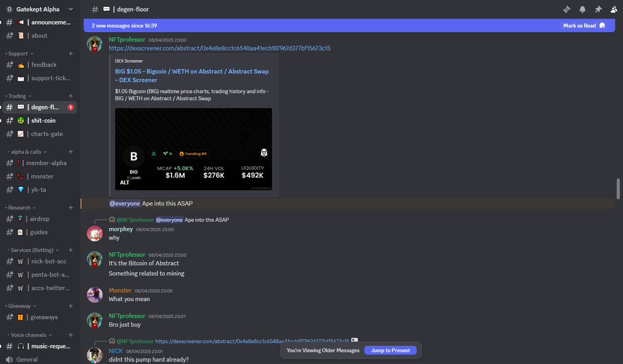Click the plus icon next to Trading category
The image size is (623, 364).
pos(71,96)
